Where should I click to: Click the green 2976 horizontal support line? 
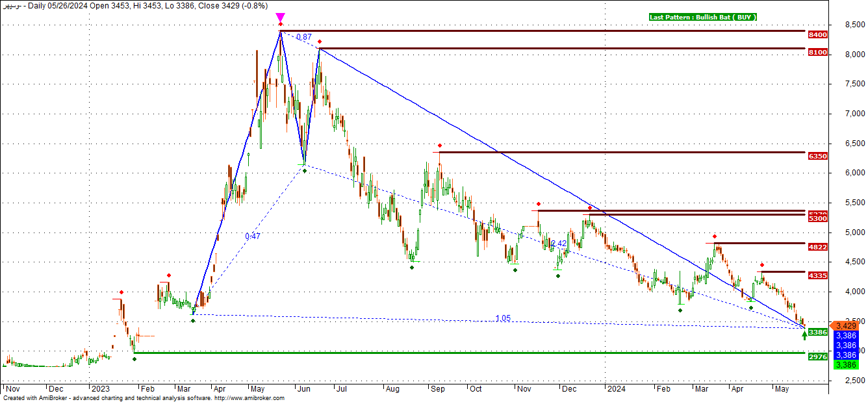(x=469, y=353)
